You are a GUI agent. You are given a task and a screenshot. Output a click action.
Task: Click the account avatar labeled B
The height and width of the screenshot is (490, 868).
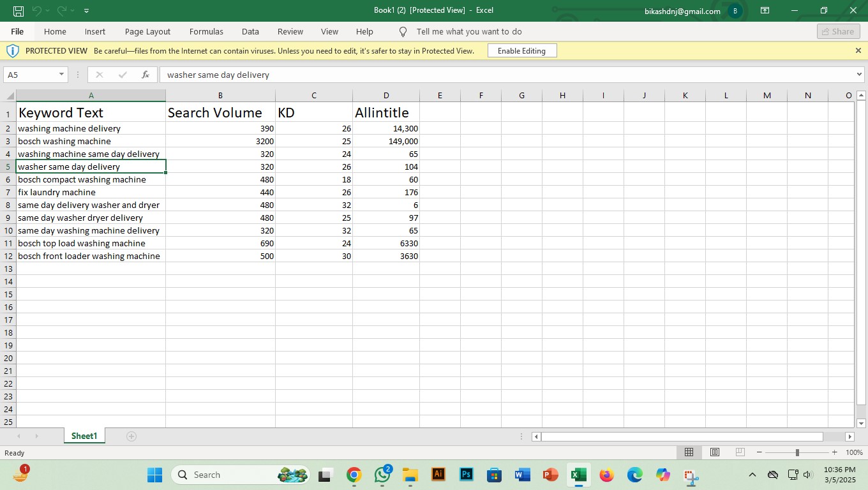735,11
